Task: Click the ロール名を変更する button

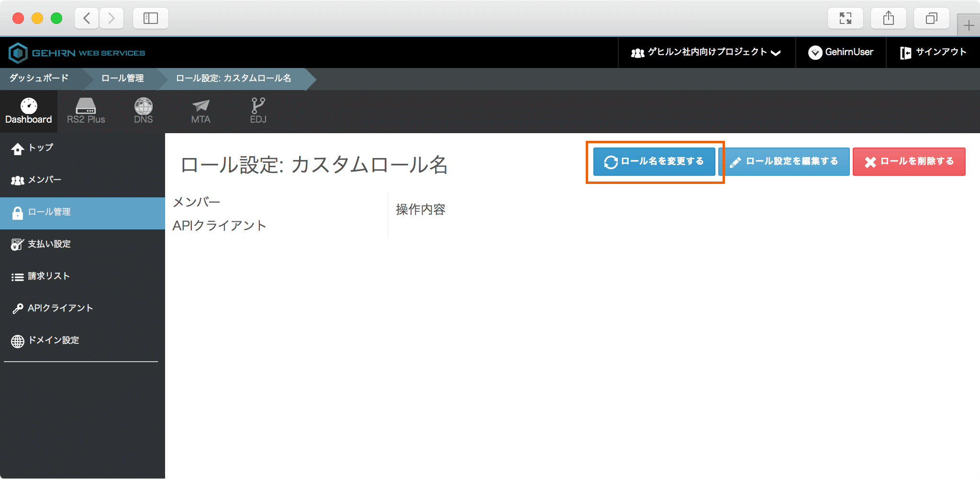Action: coord(654,161)
